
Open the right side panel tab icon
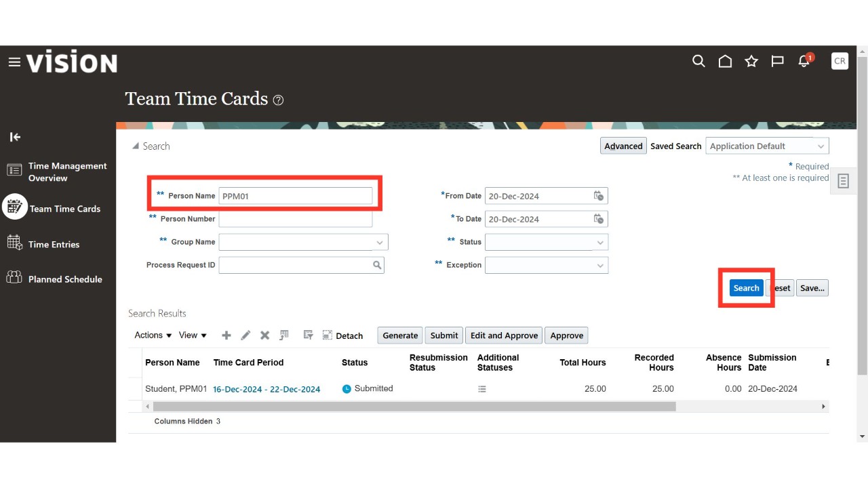[844, 181]
